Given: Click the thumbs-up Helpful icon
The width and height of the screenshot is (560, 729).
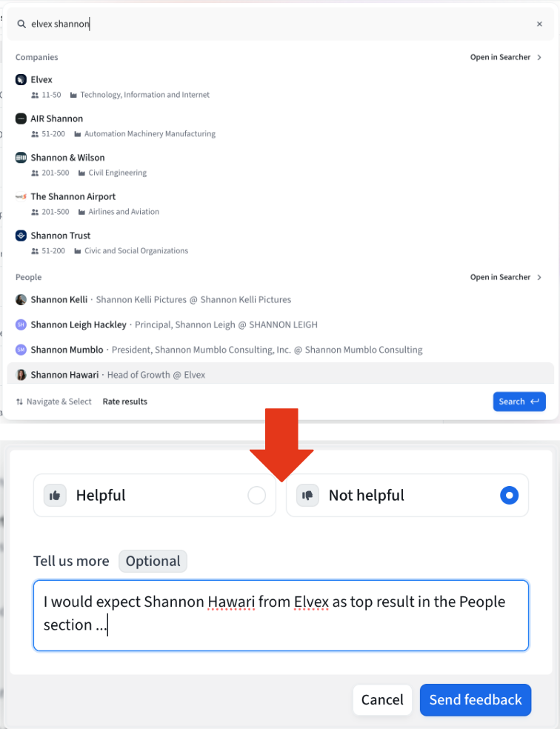Looking at the screenshot, I should tap(55, 496).
